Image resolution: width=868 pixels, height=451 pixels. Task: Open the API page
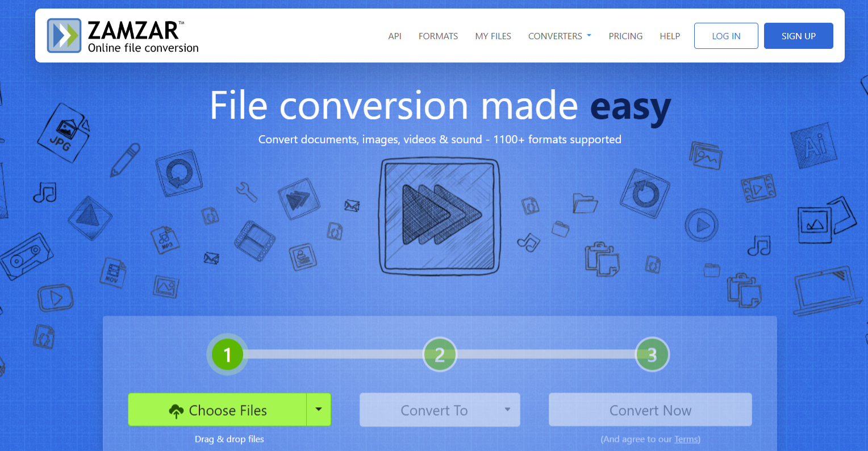(x=395, y=36)
